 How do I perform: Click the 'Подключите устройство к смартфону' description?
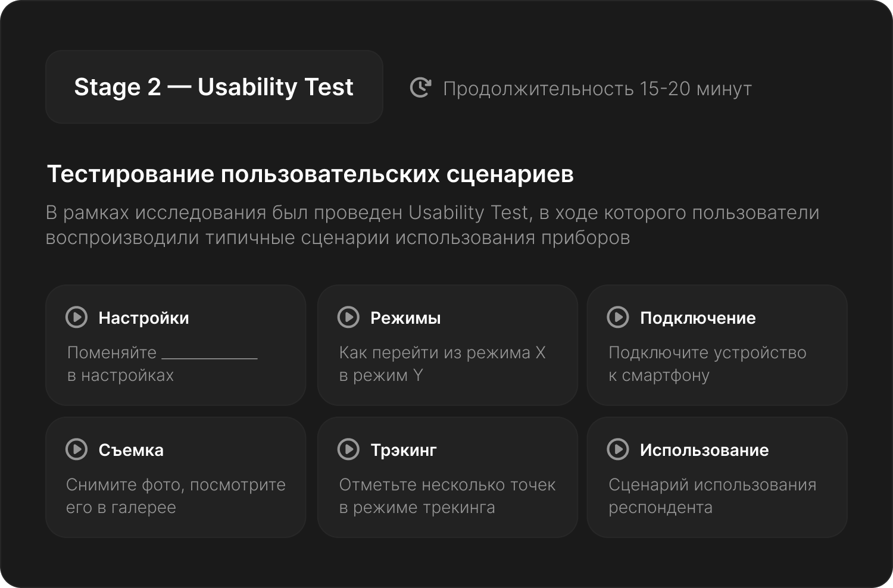coord(707,364)
